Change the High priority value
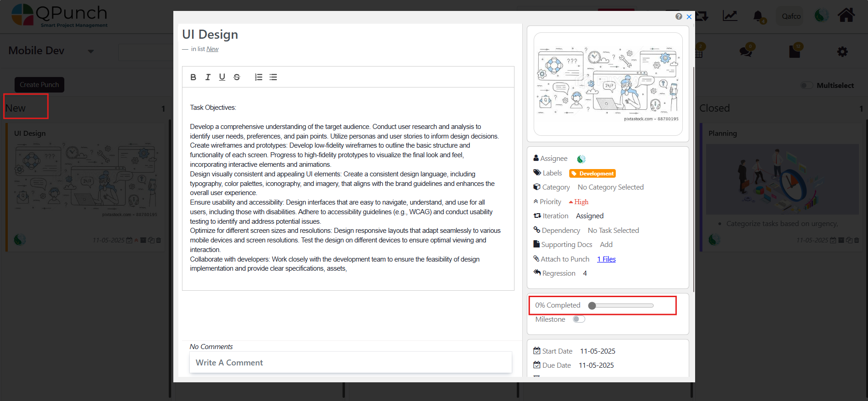This screenshot has width=868, height=401. pos(579,202)
